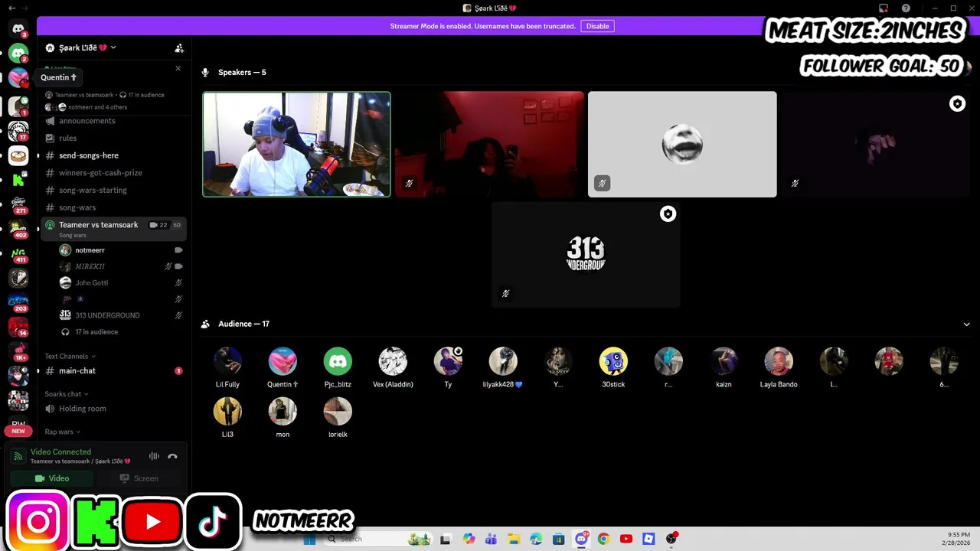The height and width of the screenshot is (551, 980).
Task: Open Google Chrome from taskbar
Action: coord(603,539)
